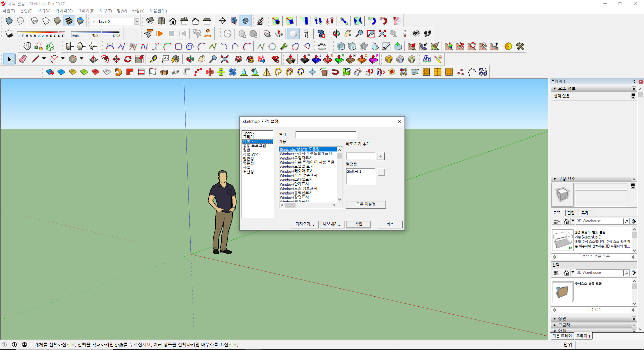Screen dimensions: 644x350
Task: Choose the Line pencil tool
Action: (x=35, y=59)
